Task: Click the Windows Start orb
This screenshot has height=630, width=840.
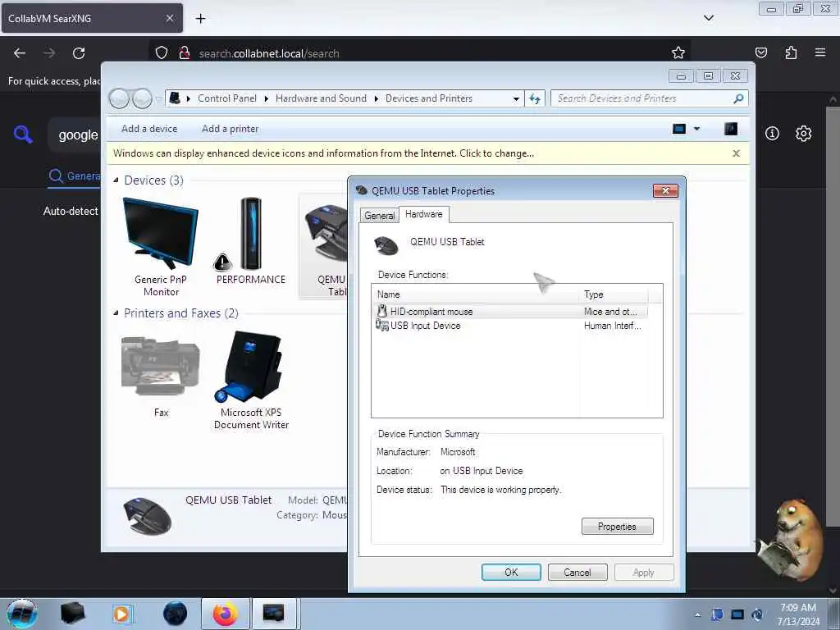Action: (22, 614)
